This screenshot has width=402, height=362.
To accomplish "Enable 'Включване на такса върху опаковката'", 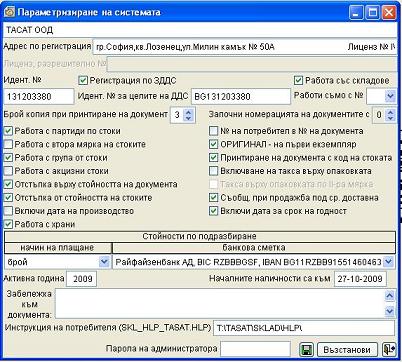I will (x=213, y=171).
